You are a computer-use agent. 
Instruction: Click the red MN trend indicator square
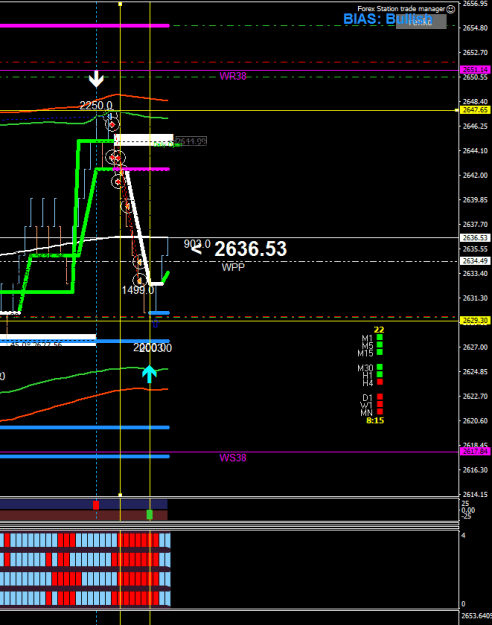(x=380, y=411)
